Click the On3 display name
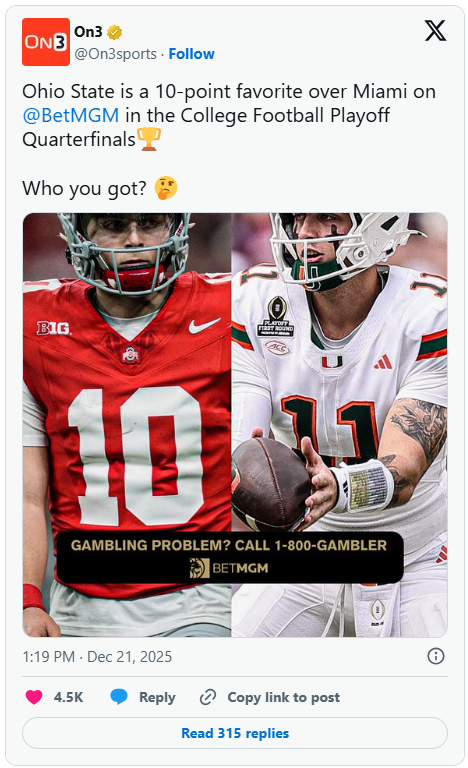The height and width of the screenshot is (768, 468). click(x=88, y=32)
